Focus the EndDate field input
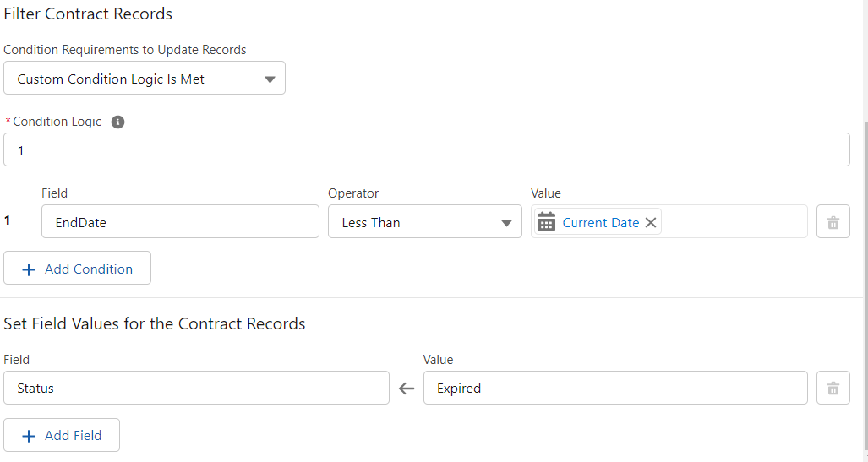Image resolution: width=868 pixels, height=462 pixels. [180, 222]
